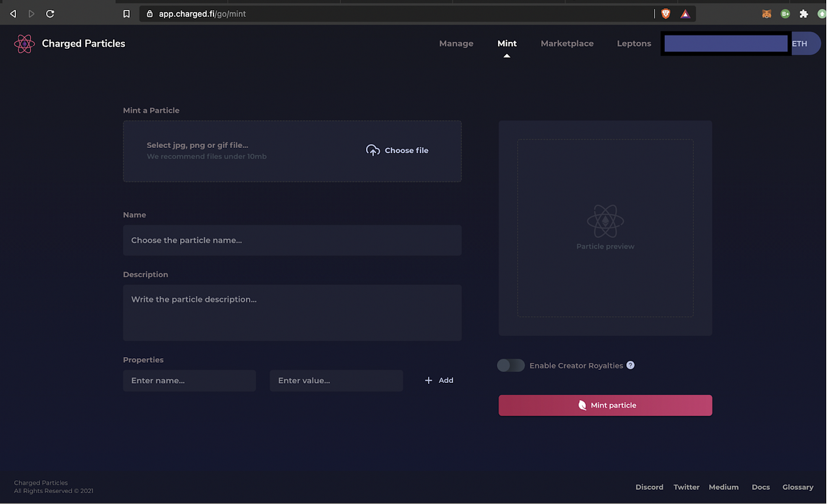Viewport: 828px width, 504px height.
Task: Open the Medium footer link
Action: (x=724, y=487)
